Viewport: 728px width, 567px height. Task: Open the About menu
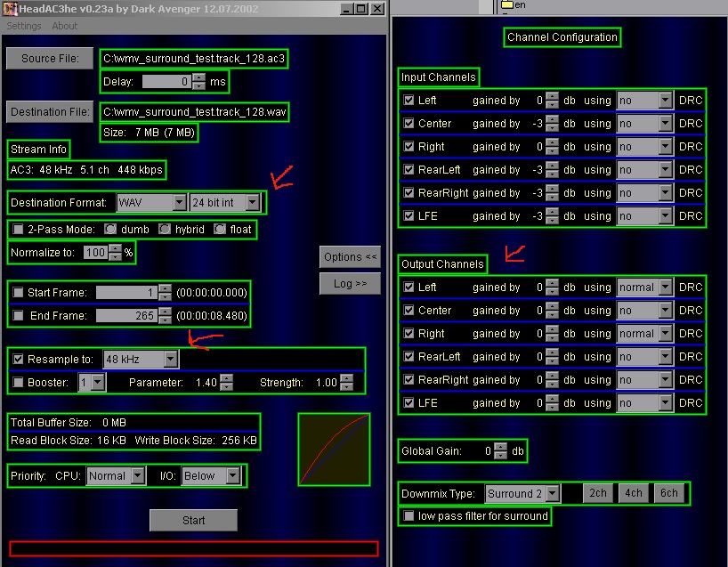[65, 26]
